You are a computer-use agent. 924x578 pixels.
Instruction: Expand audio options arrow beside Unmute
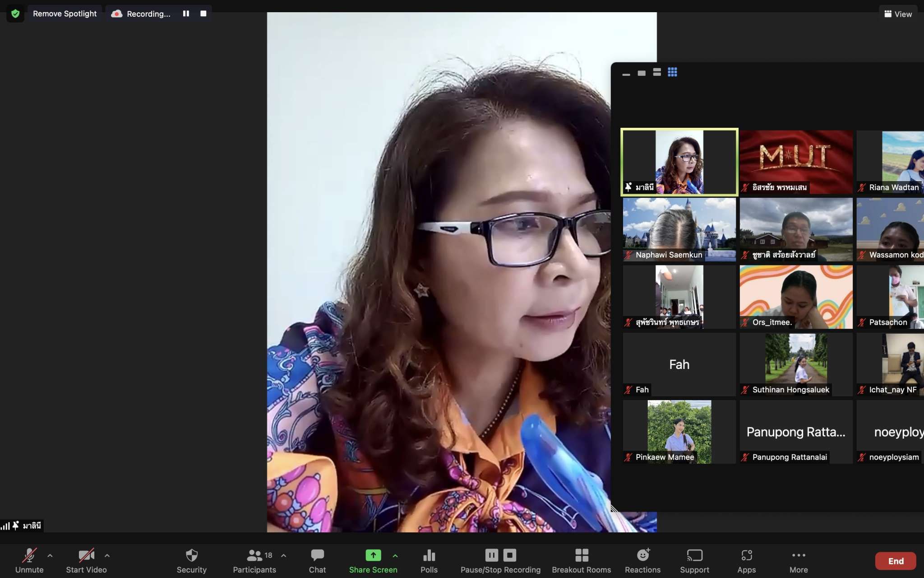point(50,555)
